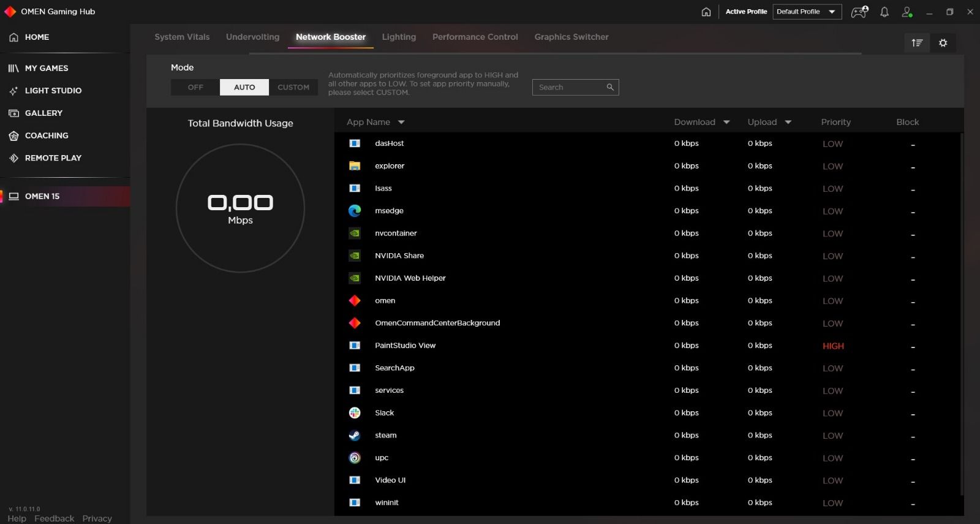Switch to the Graphics Switcher tab
The width and height of the screenshot is (980, 524).
[x=571, y=37]
